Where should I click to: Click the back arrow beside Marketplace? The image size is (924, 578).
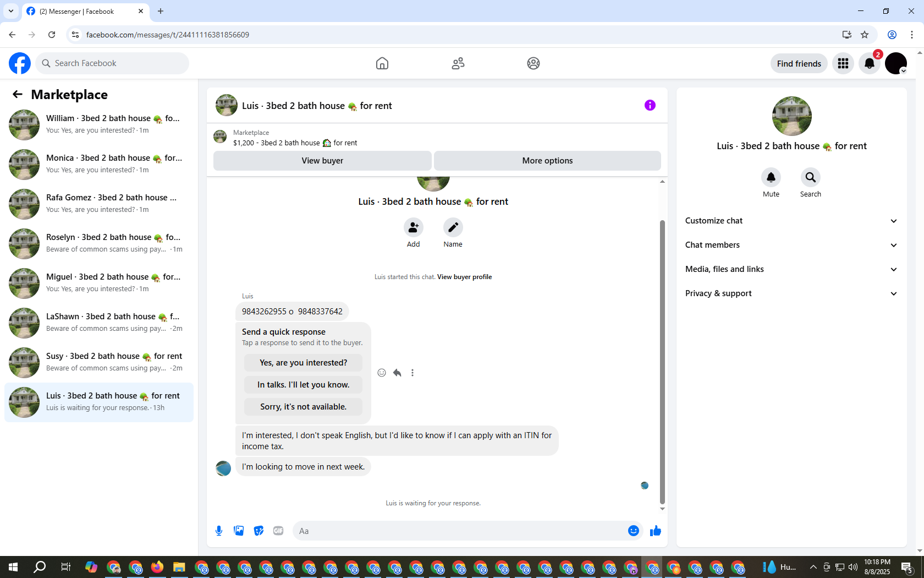(x=18, y=94)
